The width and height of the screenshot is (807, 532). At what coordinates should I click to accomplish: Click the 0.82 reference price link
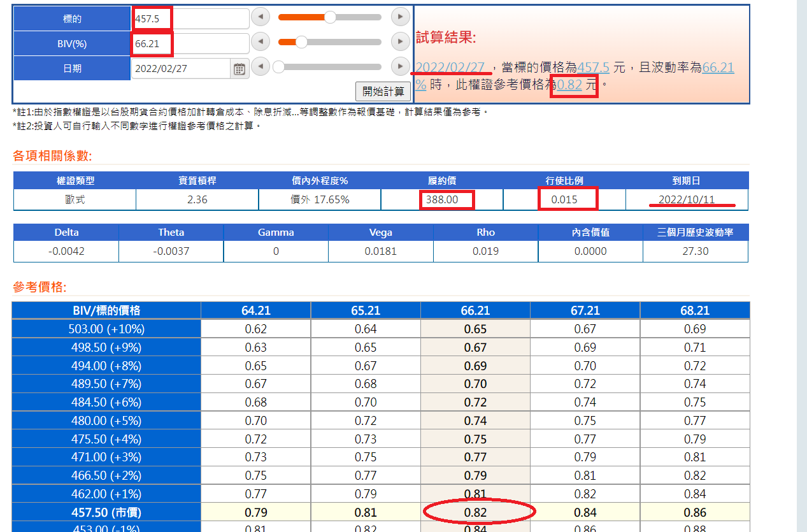(x=569, y=84)
